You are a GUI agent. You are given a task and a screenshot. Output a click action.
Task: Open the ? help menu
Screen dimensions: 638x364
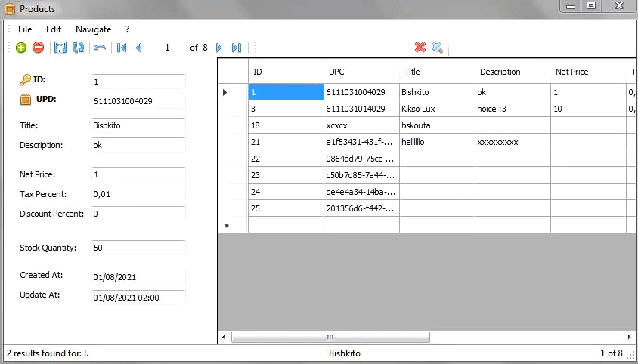click(x=127, y=29)
